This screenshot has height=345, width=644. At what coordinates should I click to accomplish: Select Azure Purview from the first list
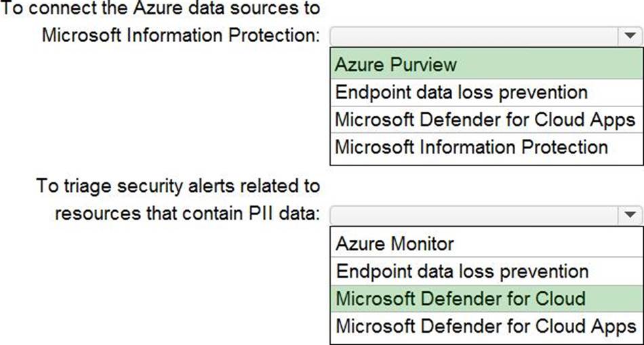pyautogui.click(x=396, y=64)
